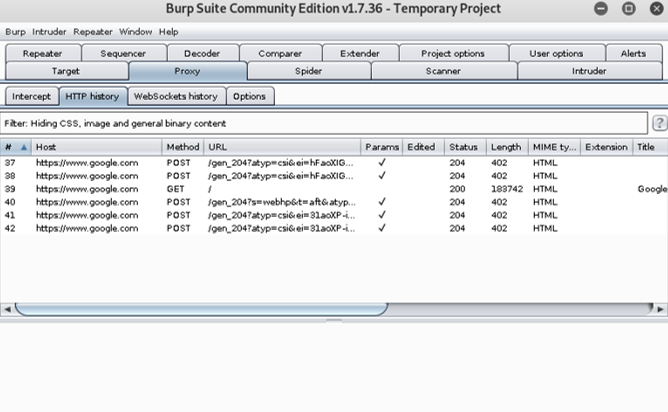Click the 183742 length cell
The image size is (668, 412).
[507, 189]
